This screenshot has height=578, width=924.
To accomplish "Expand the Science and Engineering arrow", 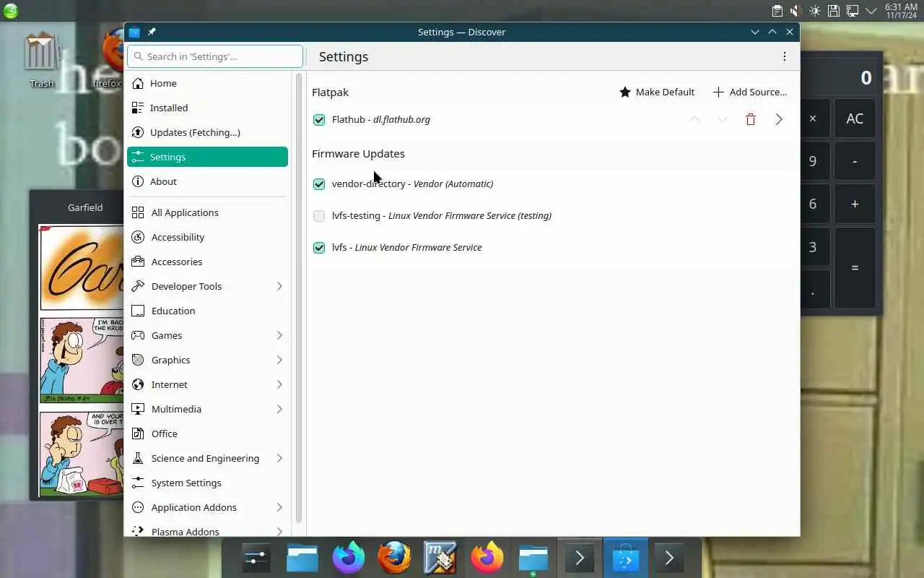I will [279, 458].
